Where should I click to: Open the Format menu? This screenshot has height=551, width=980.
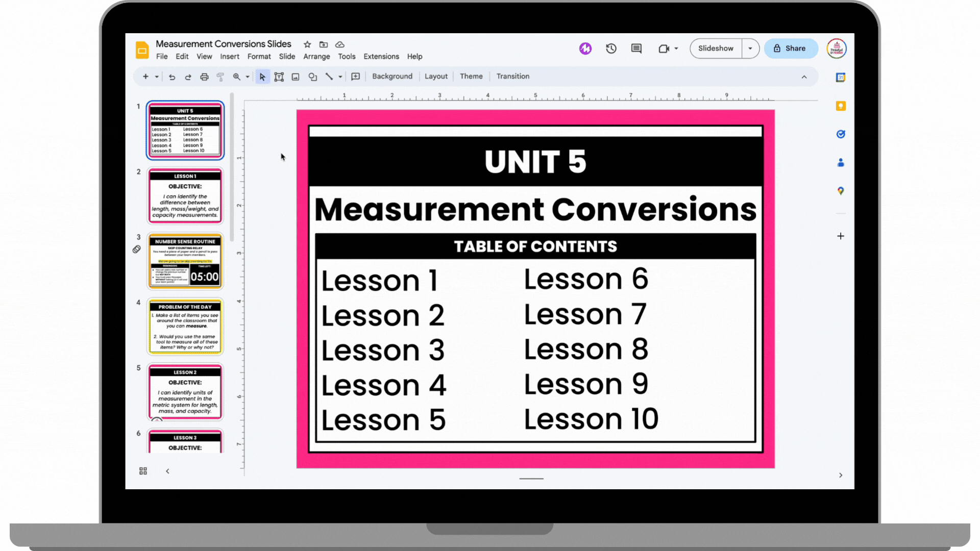[x=259, y=57]
